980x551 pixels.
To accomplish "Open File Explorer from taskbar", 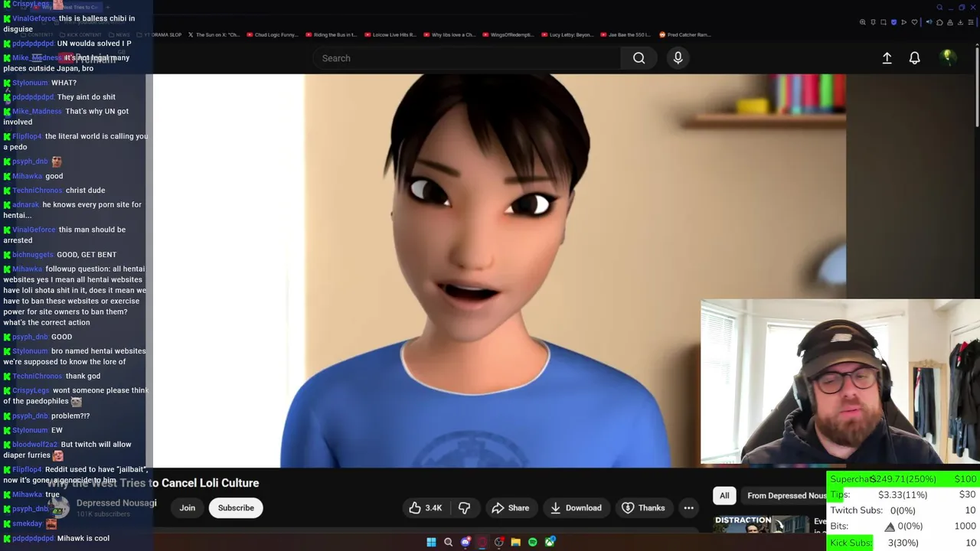I will (516, 542).
